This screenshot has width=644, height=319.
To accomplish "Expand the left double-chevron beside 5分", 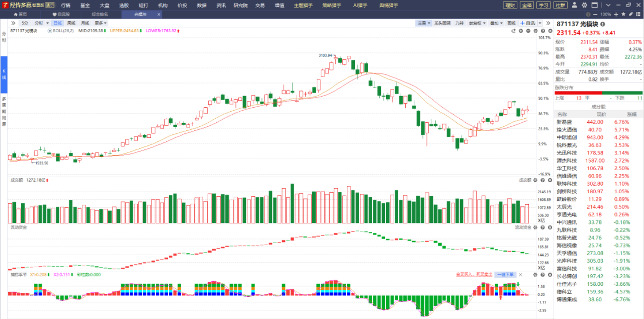I will 13,23.
